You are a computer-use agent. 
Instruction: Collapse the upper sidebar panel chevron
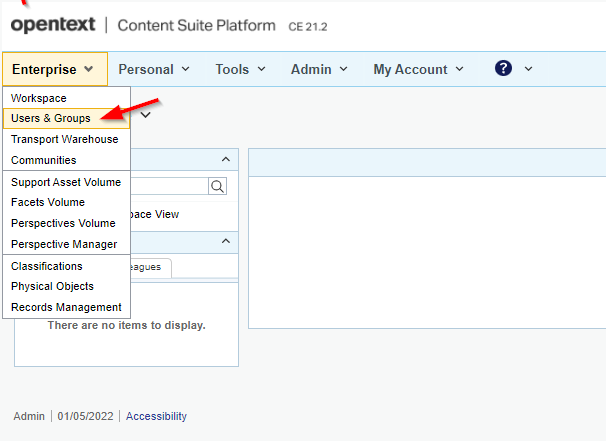pyautogui.click(x=226, y=159)
